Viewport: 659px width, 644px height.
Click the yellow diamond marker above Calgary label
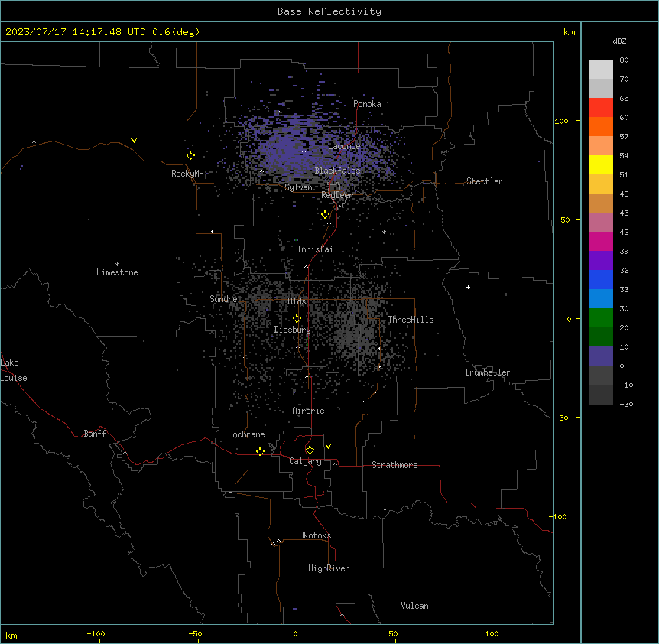click(x=310, y=450)
